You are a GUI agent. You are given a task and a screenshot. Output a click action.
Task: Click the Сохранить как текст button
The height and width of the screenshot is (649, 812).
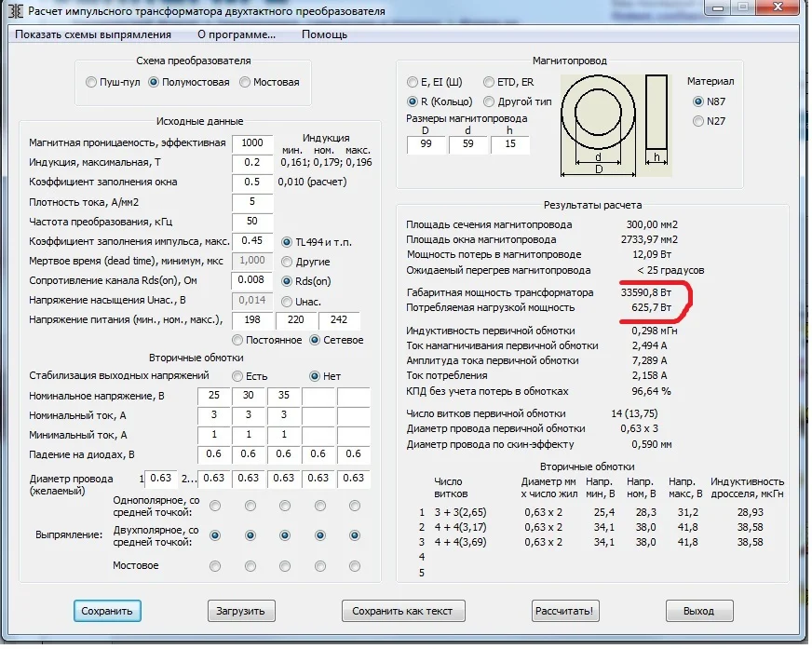coord(402,611)
